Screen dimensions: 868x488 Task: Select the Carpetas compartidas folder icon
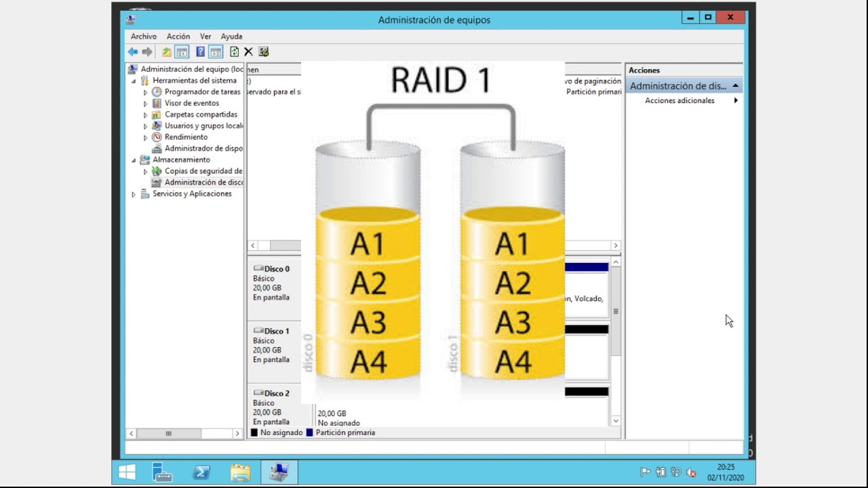click(x=157, y=115)
